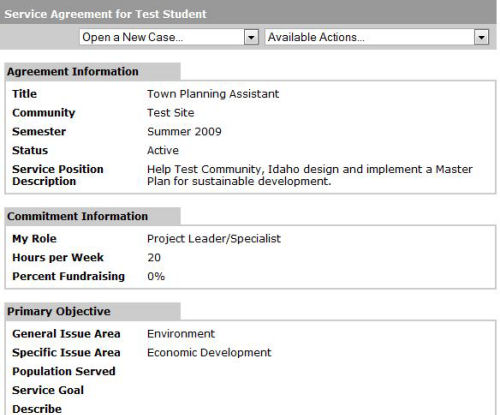Image resolution: width=500 pixels, height=415 pixels.
Task: Click the 'Project Leader/Specialist' role value
Action: coord(214,239)
